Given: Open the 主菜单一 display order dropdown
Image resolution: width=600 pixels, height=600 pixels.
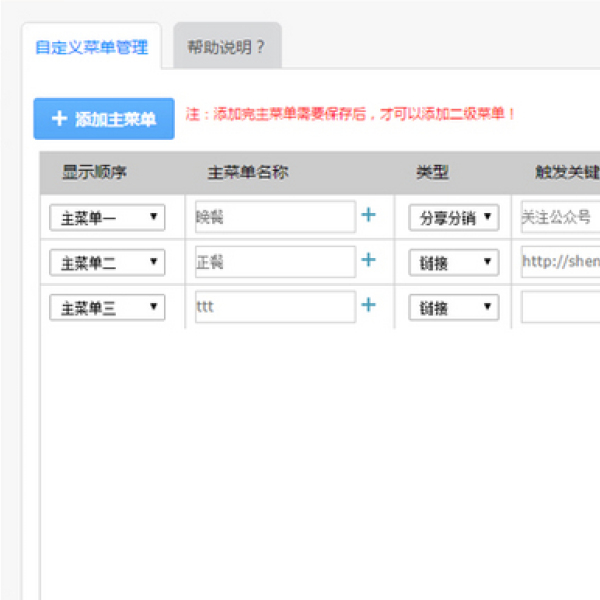Looking at the screenshot, I should [107, 217].
